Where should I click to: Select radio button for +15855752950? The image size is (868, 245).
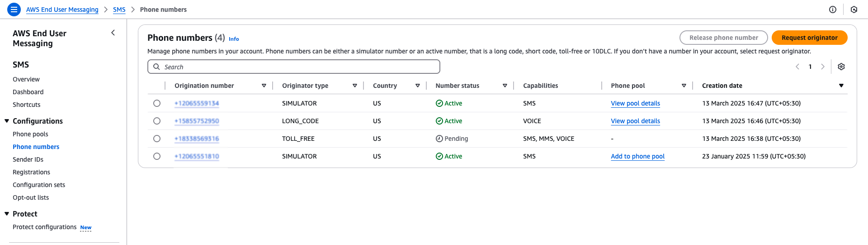pyautogui.click(x=157, y=121)
